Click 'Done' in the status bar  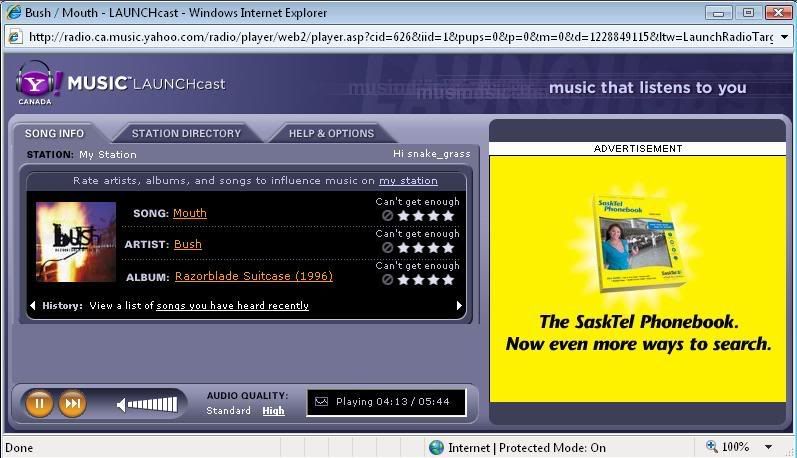coord(19,448)
